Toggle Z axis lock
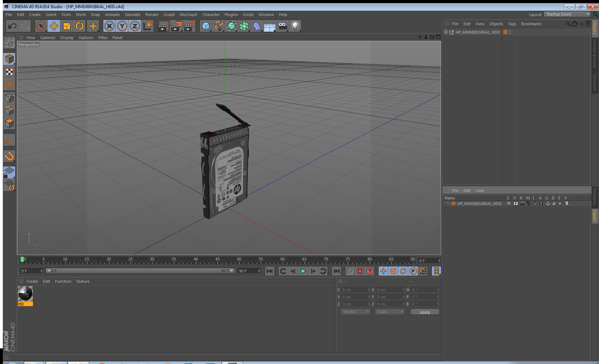The width and height of the screenshot is (599, 364). (135, 26)
